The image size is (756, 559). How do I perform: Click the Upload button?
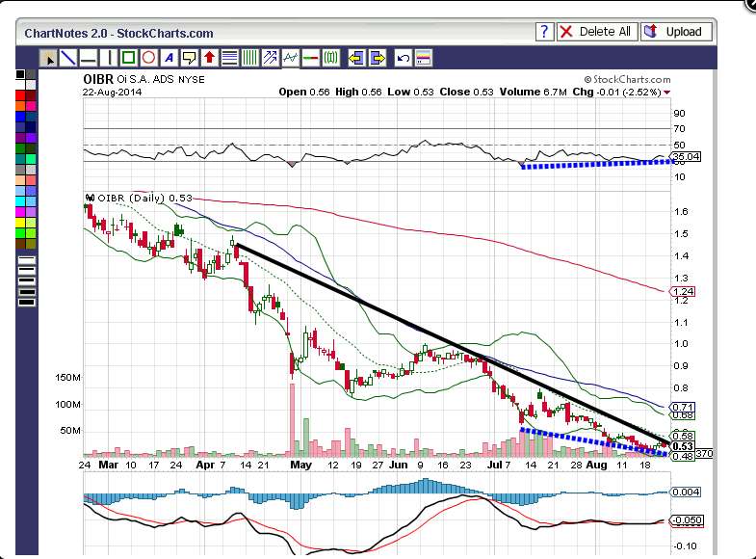(x=676, y=32)
